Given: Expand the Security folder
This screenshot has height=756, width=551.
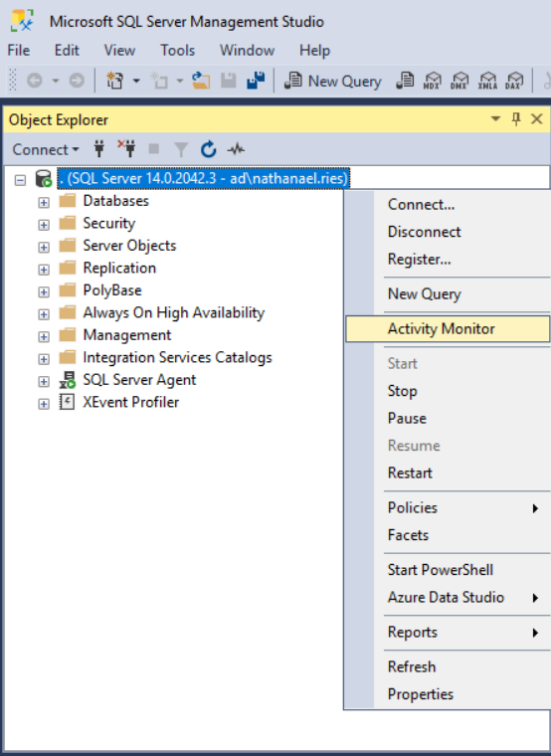Looking at the screenshot, I should (44, 225).
